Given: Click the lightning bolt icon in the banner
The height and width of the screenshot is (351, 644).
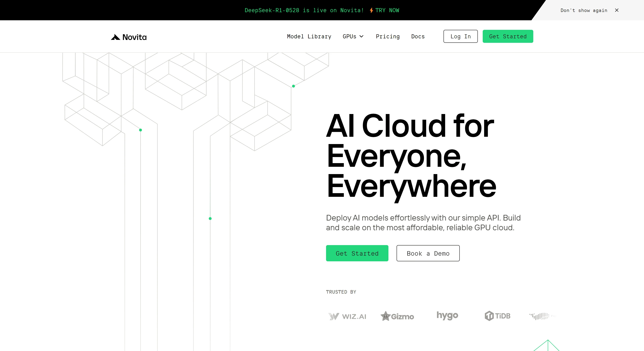Looking at the screenshot, I should coord(371,10).
